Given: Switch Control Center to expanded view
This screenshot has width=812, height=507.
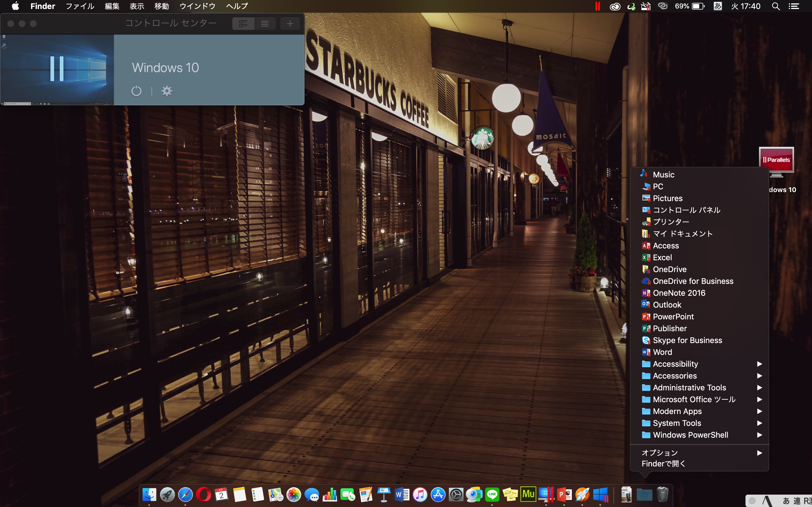Looking at the screenshot, I should (243, 23).
